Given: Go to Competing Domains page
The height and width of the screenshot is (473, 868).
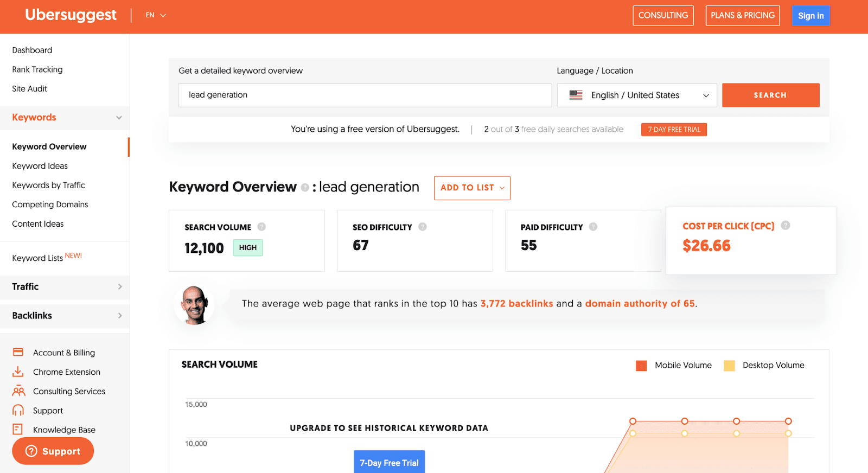Looking at the screenshot, I should point(50,204).
